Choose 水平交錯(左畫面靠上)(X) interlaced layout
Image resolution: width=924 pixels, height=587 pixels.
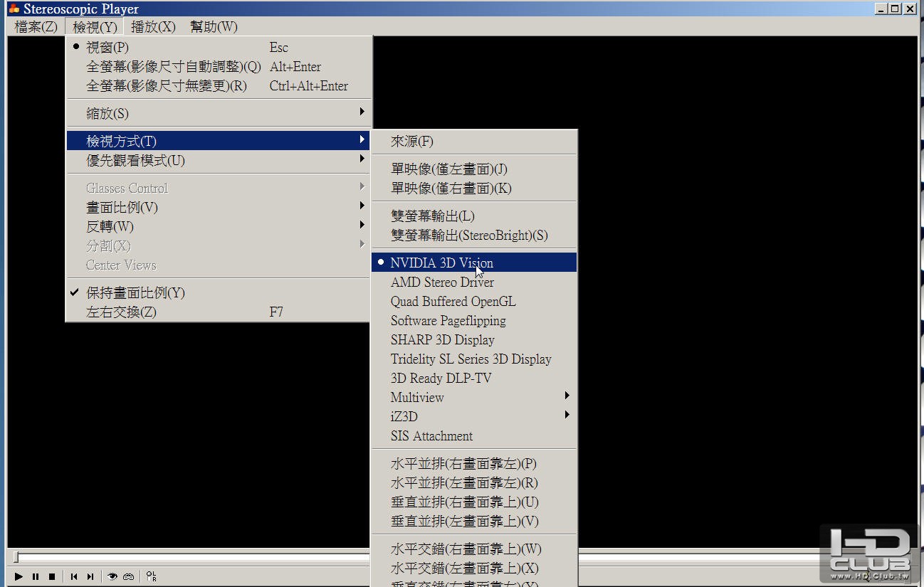coord(474,568)
